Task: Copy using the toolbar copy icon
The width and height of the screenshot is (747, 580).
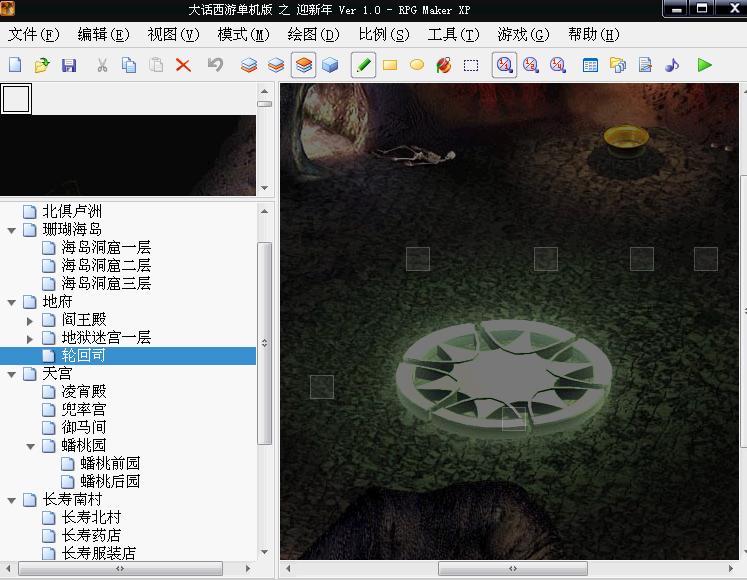Action: coord(129,65)
